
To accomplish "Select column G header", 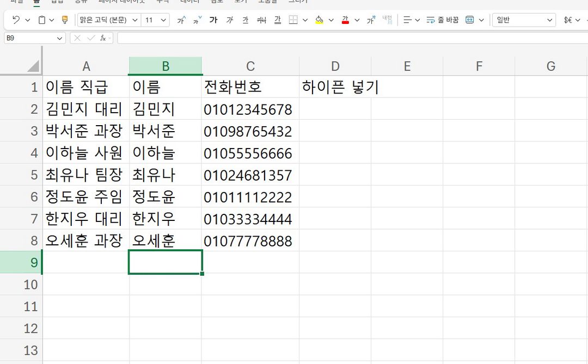I will tap(551, 66).
